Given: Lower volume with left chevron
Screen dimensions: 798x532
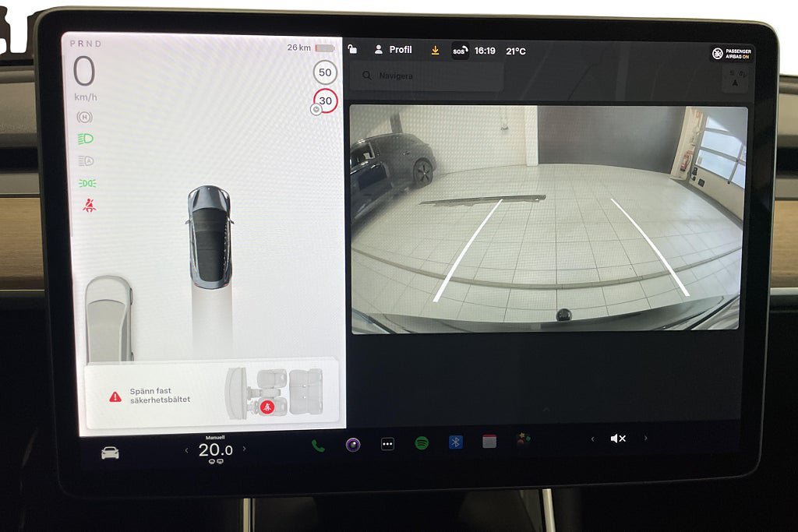Looking at the screenshot, I should click(592, 439).
